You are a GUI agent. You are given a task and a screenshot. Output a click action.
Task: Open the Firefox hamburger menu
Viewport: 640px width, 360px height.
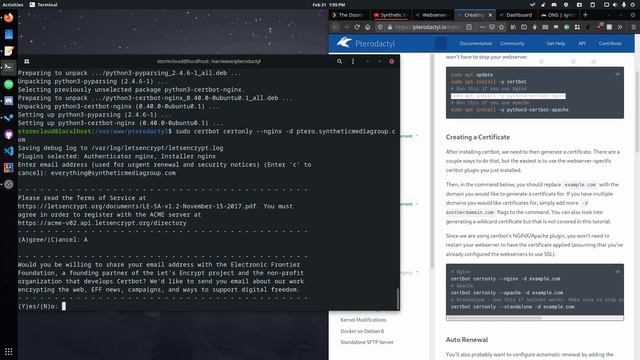[x=633, y=27]
